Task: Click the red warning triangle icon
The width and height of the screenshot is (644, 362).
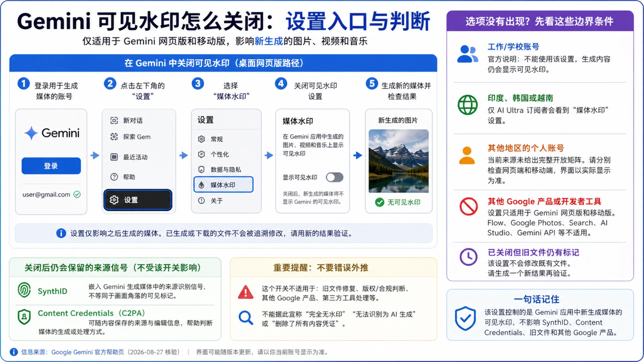Action: click(246, 292)
